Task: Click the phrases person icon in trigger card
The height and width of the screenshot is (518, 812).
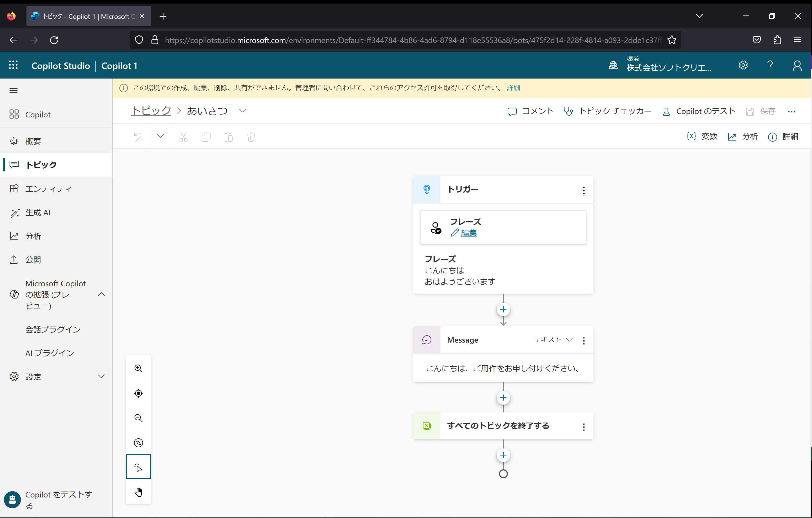Action: click(436, 228)
